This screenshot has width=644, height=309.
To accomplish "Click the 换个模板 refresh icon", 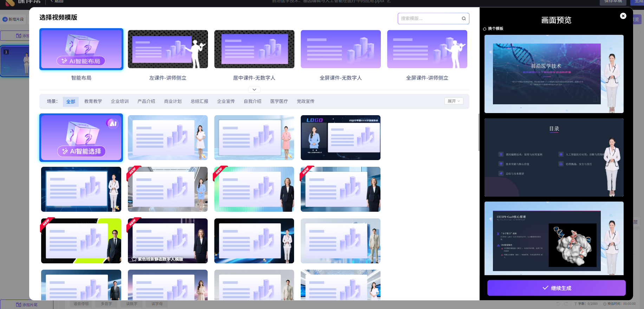I will tap(485, 29).
